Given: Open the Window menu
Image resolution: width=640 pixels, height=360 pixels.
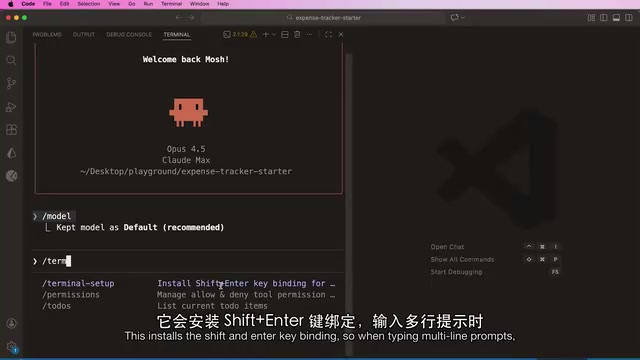Looking at the screenshot, I should click(x=199, y=4).
